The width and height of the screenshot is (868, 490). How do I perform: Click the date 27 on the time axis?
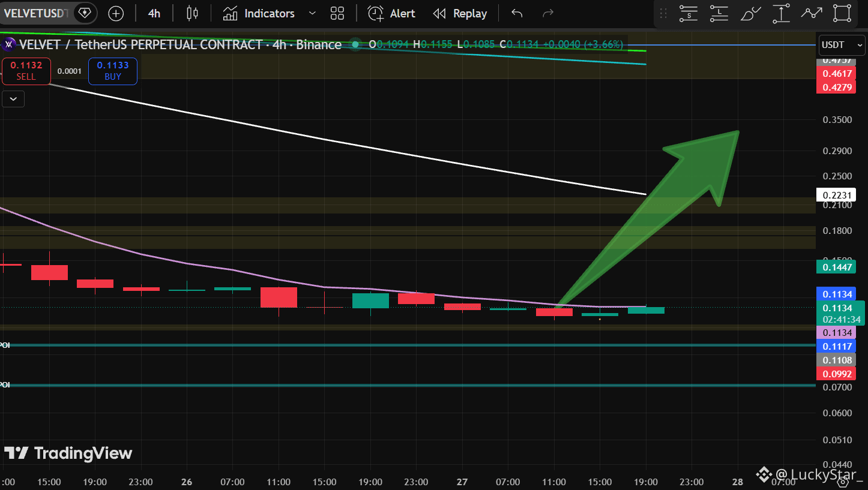point(462,482)
